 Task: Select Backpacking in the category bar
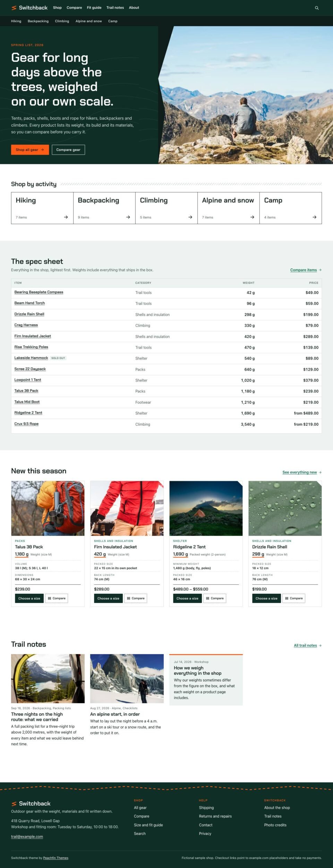coord(38,21)
